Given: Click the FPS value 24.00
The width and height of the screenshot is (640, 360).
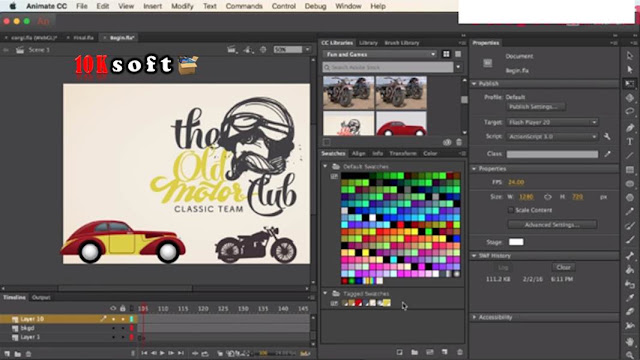Looking at the screenshot, I should point(516,182).
